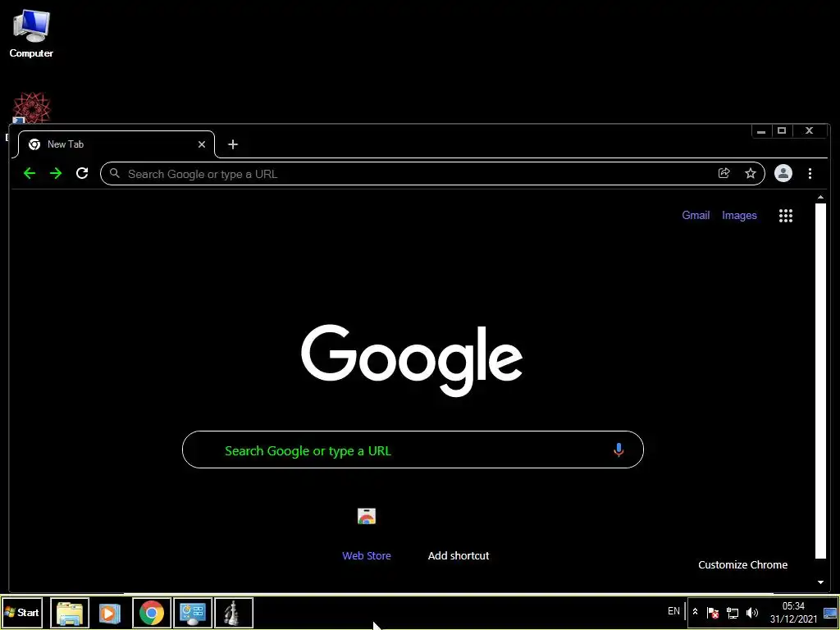Go back with the green back arrow
840x630 pixels.
30,174
